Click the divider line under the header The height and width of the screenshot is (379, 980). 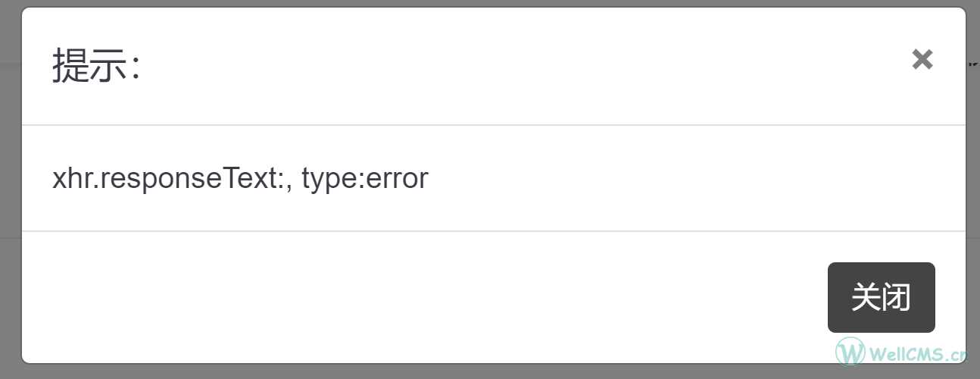[x=494, y=124]
